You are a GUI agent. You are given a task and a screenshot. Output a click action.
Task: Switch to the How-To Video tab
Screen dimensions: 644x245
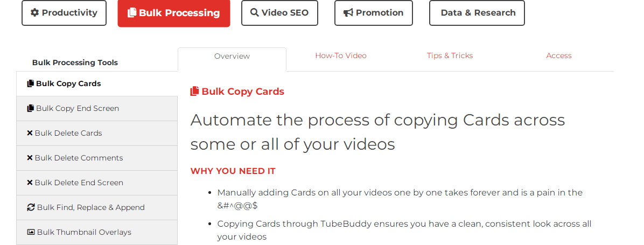tap(341, 56)
